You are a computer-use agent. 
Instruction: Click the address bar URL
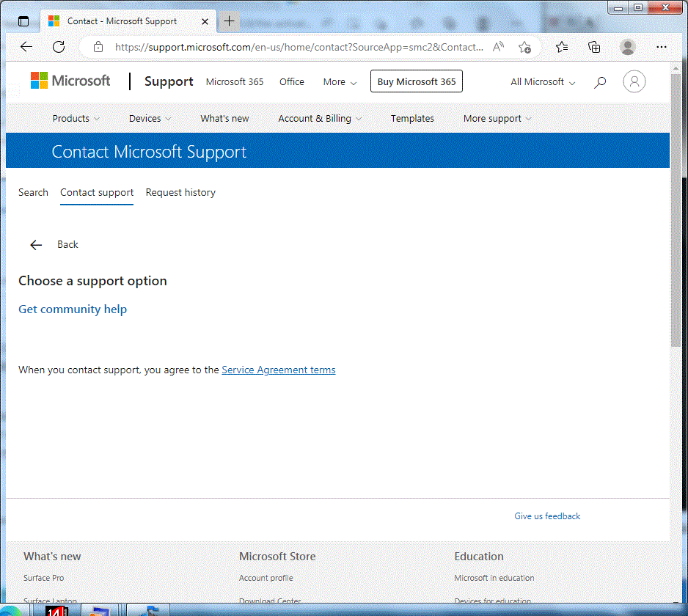click(299, 47)
